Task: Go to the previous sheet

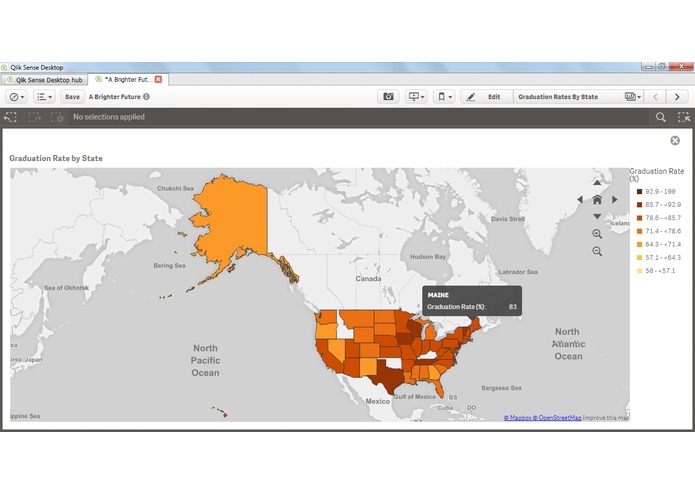Action: (x=656, y=97)
